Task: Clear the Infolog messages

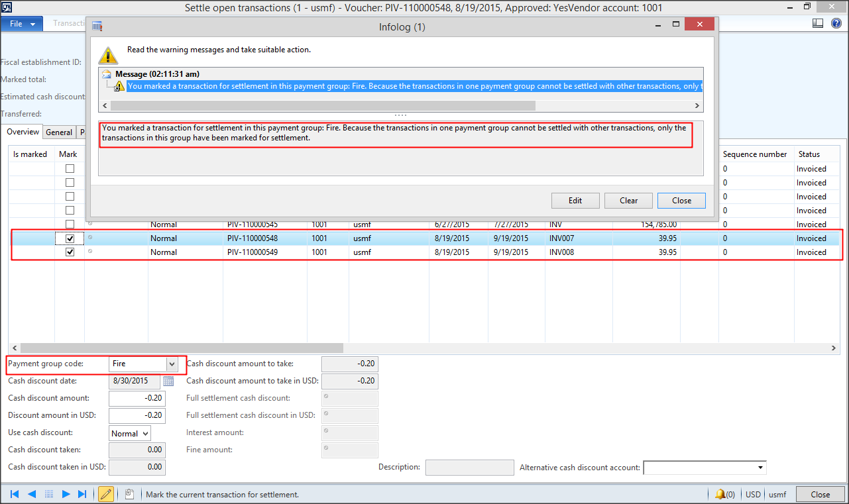Action: (x=627, y=200)
